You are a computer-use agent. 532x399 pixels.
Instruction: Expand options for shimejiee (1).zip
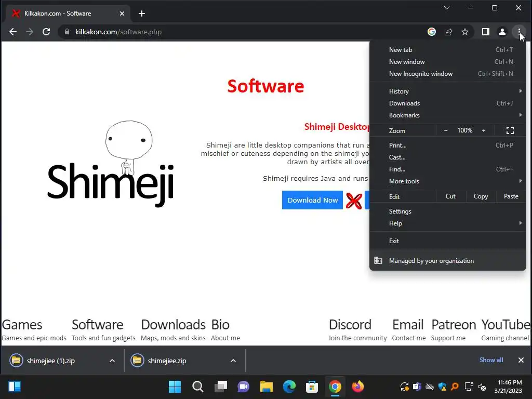tap(112, 361)
